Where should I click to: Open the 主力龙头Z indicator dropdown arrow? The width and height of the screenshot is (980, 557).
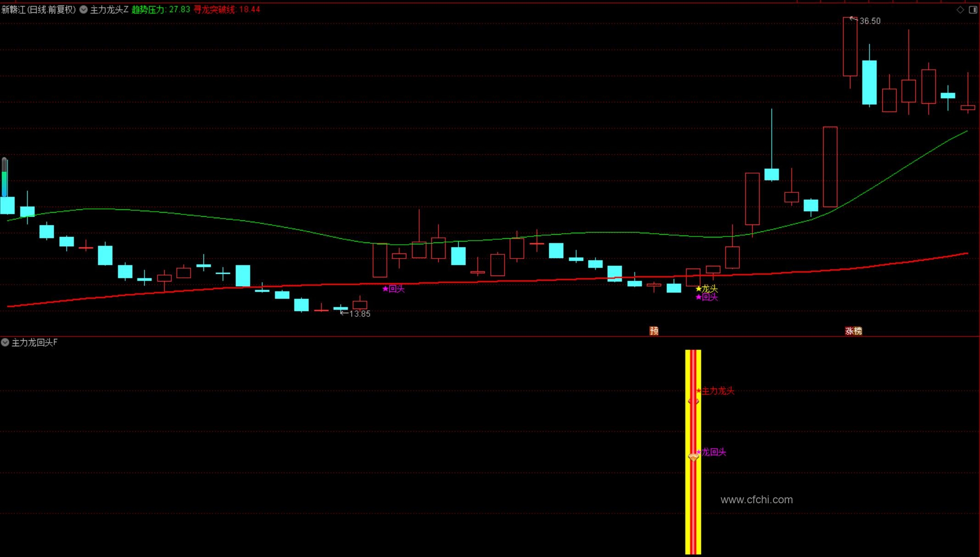pyautogui.click(x=84, y=10)
